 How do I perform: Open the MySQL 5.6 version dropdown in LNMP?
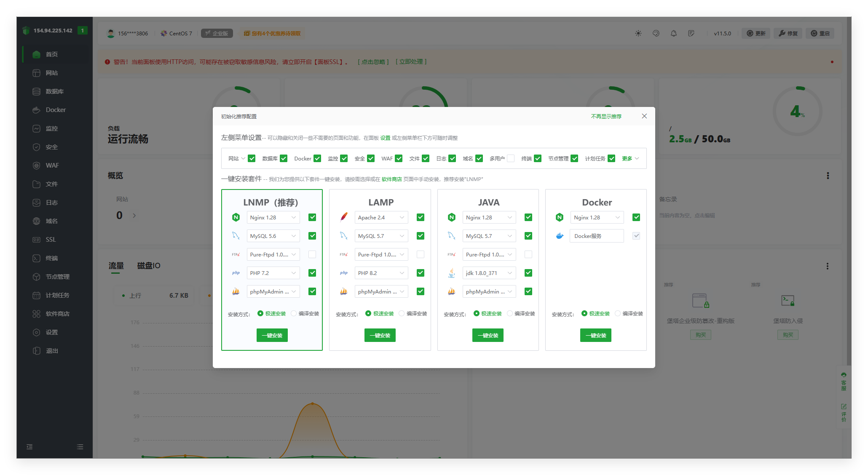coord(273,236)
